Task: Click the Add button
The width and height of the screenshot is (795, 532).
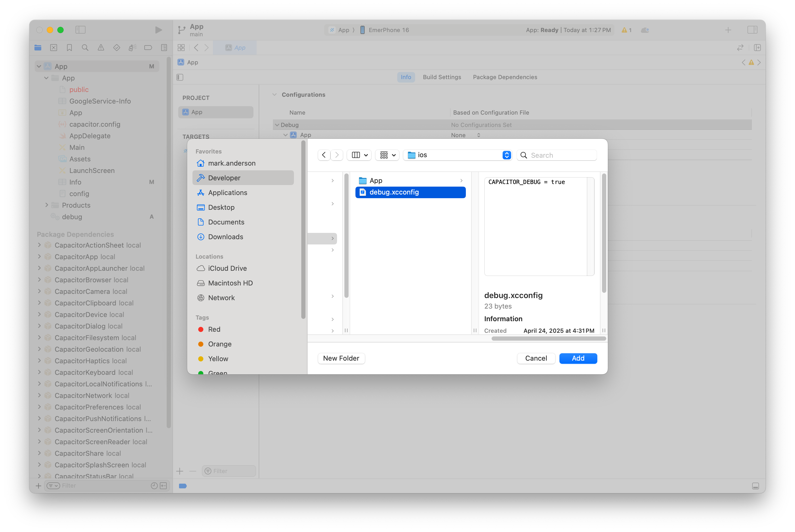Action: (x=578, y=358)
